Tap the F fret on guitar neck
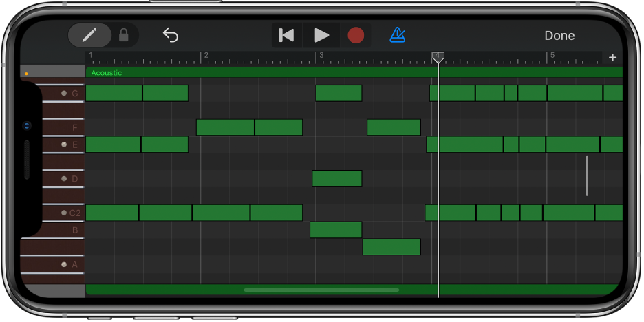 63,127
